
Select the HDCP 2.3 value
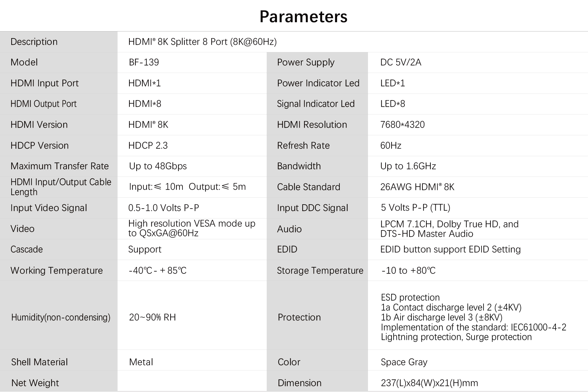pyautogui.click(x=148, y=146)
